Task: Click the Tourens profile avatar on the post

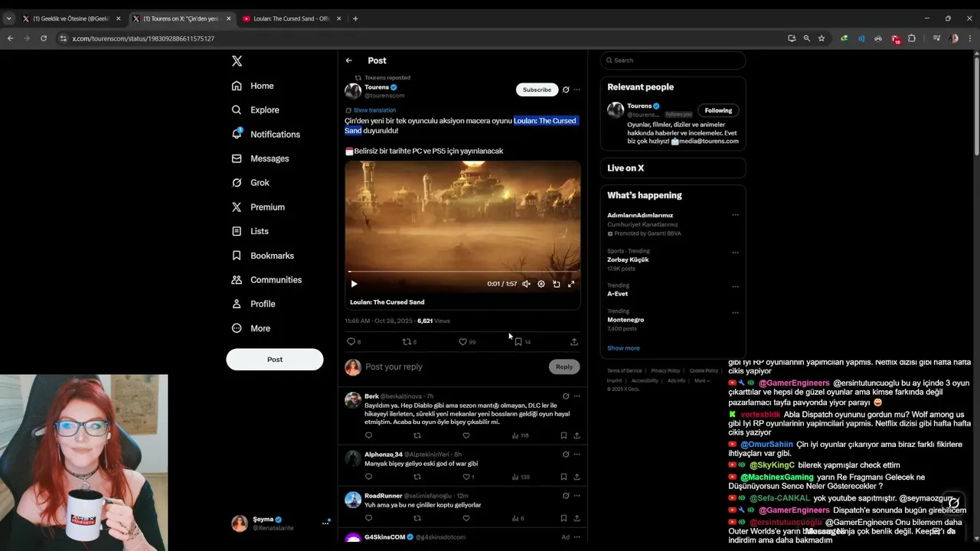Action: click(353, 91)
